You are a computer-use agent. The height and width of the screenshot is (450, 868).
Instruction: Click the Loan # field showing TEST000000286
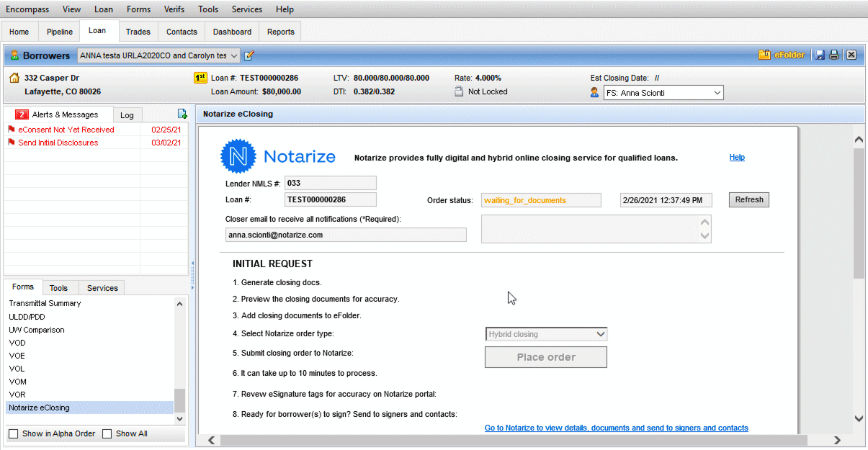331,199
